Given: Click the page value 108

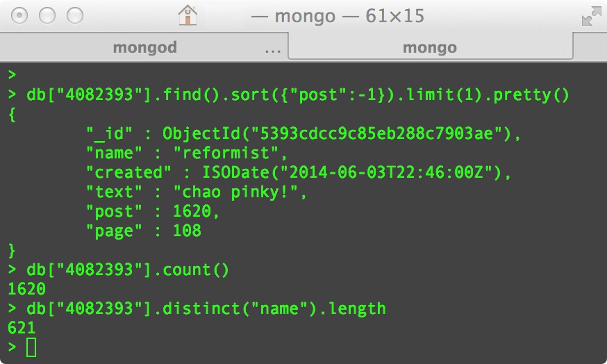Looking at the screenshot, I should 187,231.
